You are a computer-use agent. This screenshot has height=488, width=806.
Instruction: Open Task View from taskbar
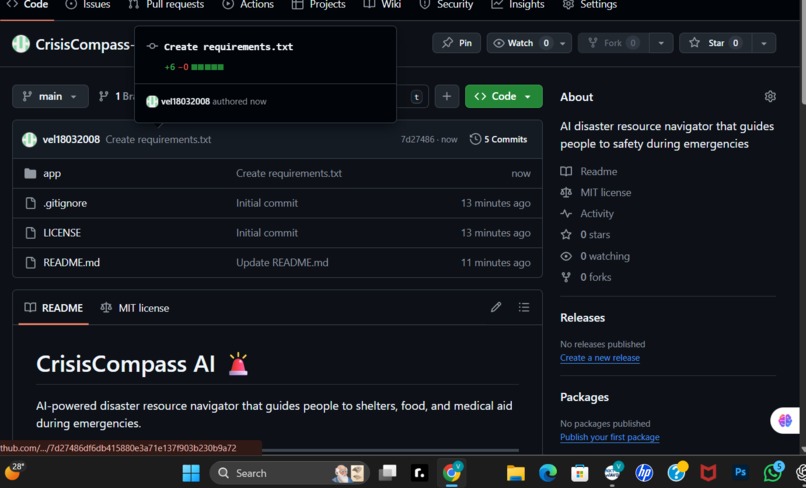(x=388, y=473)
